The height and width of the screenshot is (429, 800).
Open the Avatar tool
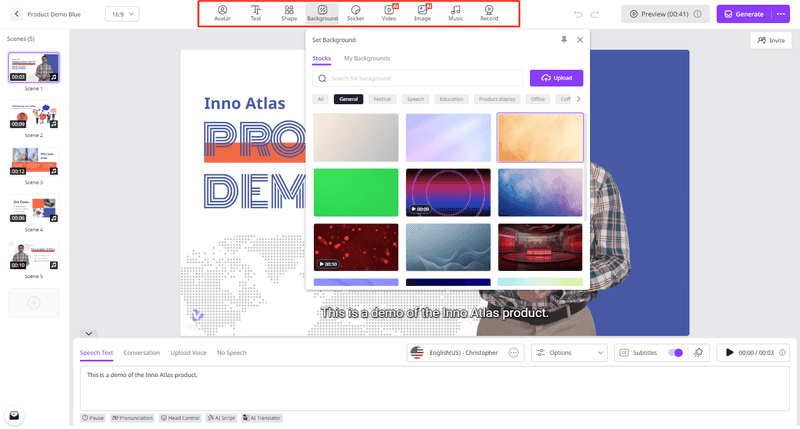click(222, 13)
